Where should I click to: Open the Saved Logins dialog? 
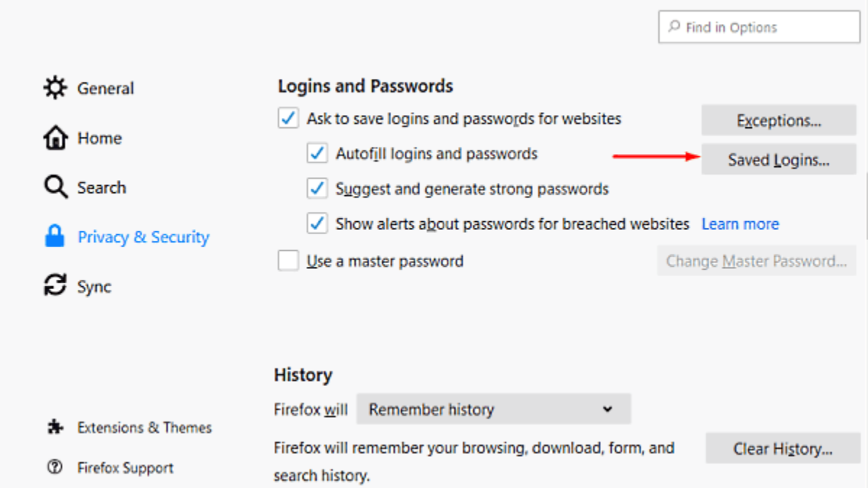click(778, 160)
